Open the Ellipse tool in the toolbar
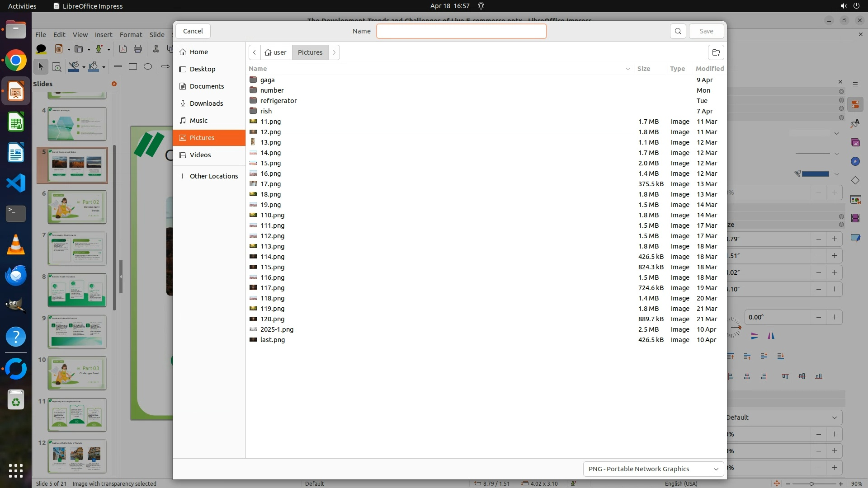 (148, 67)
